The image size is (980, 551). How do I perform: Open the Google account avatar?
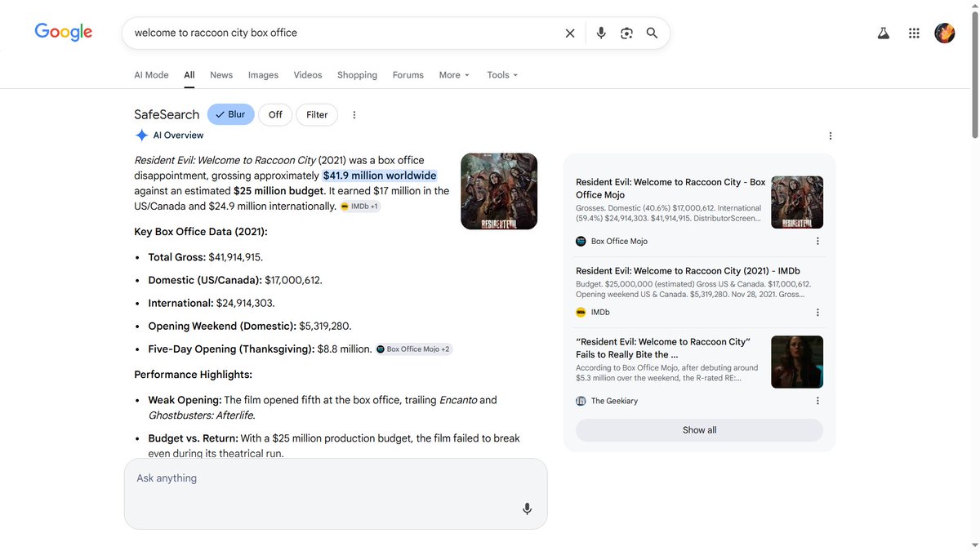pos(945,33)
